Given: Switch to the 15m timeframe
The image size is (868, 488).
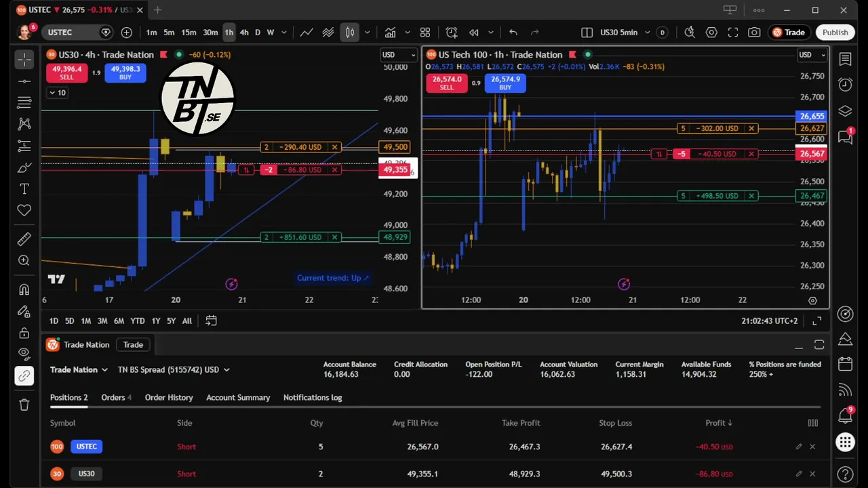Looking at the screenshot, I should point(189,33).
